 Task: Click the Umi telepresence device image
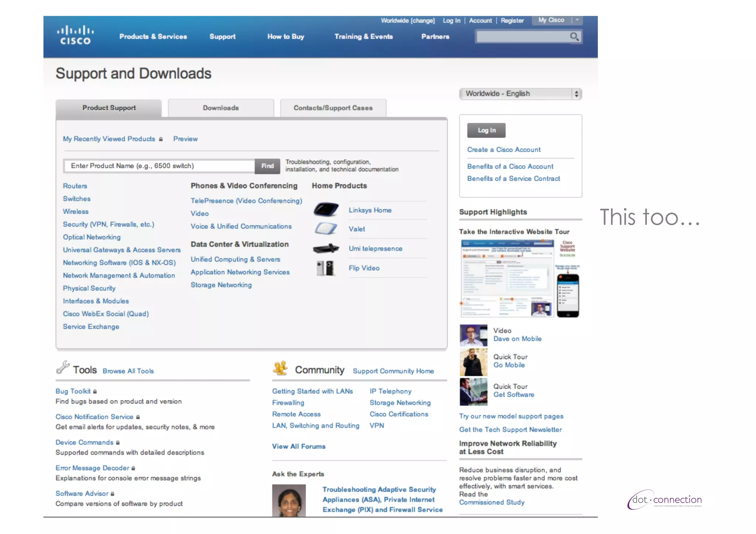point(326,248)
